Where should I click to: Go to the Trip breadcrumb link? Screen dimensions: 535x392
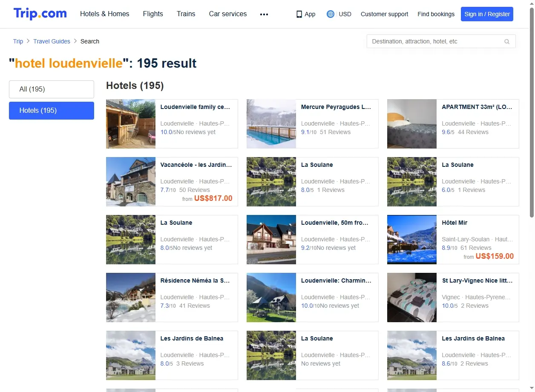pos(18,41)
